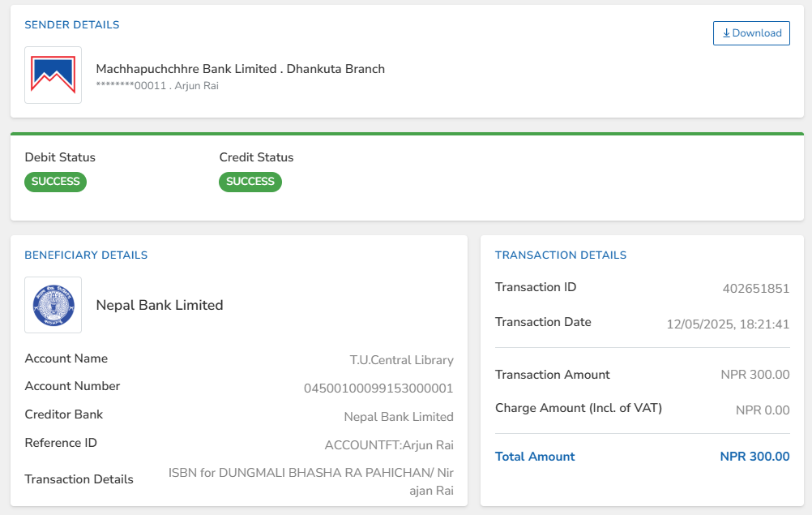
Task: Select account number 04500100099153000001
Action: click(378, 388)
